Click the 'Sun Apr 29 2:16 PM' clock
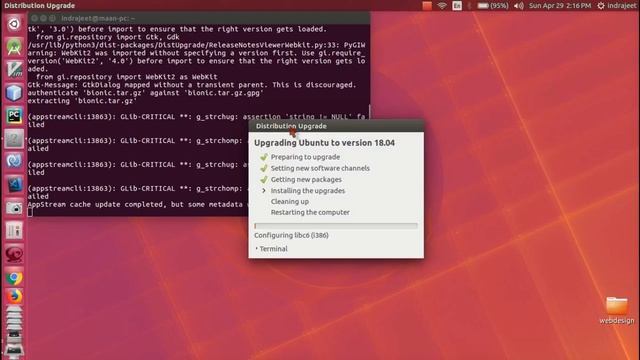Screen dimensions: 640x360 (560, 5)
